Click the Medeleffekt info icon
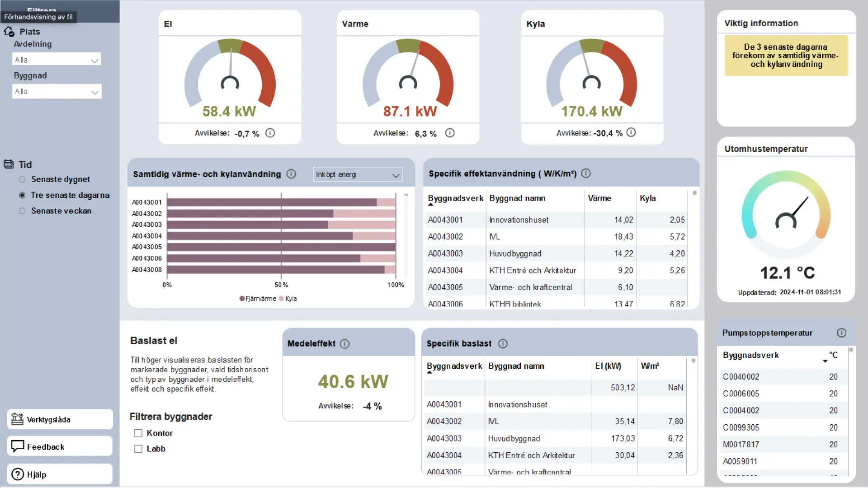The width and height of the screenshot is (868, 488). point(344,344)
